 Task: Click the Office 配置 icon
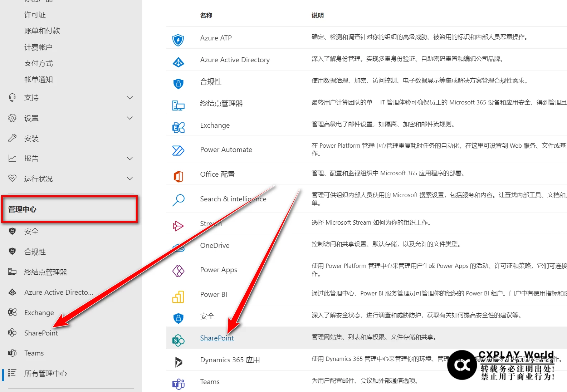tap(178, 176)
